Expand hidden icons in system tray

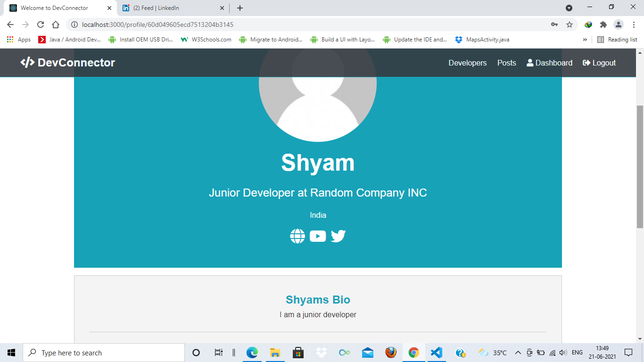[x=518, y=352]
